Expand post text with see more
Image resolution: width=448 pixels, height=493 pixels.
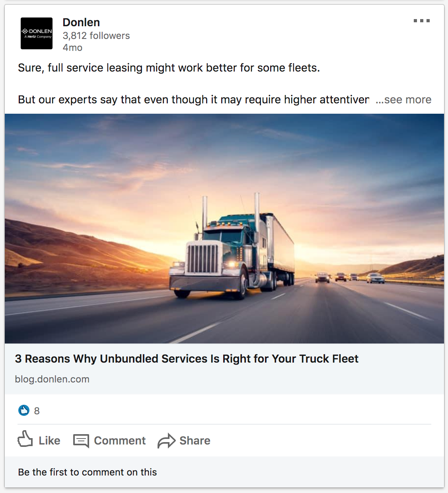tap(403, 99)
